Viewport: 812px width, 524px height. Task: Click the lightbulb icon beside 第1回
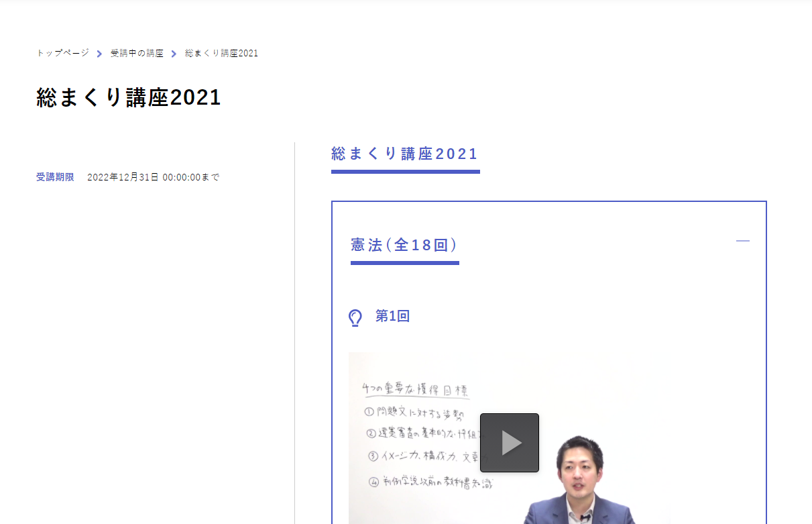[x=355, y=318]
